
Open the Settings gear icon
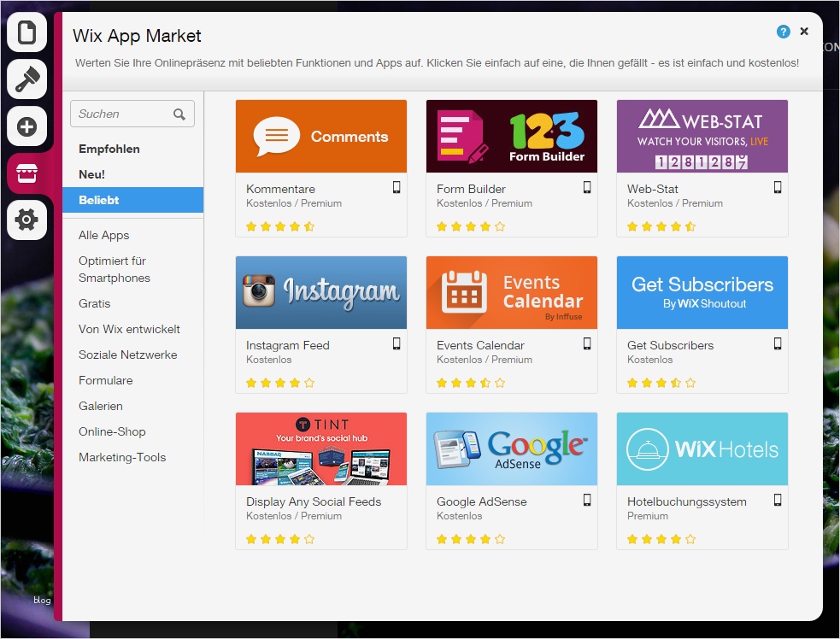(26, 220)
